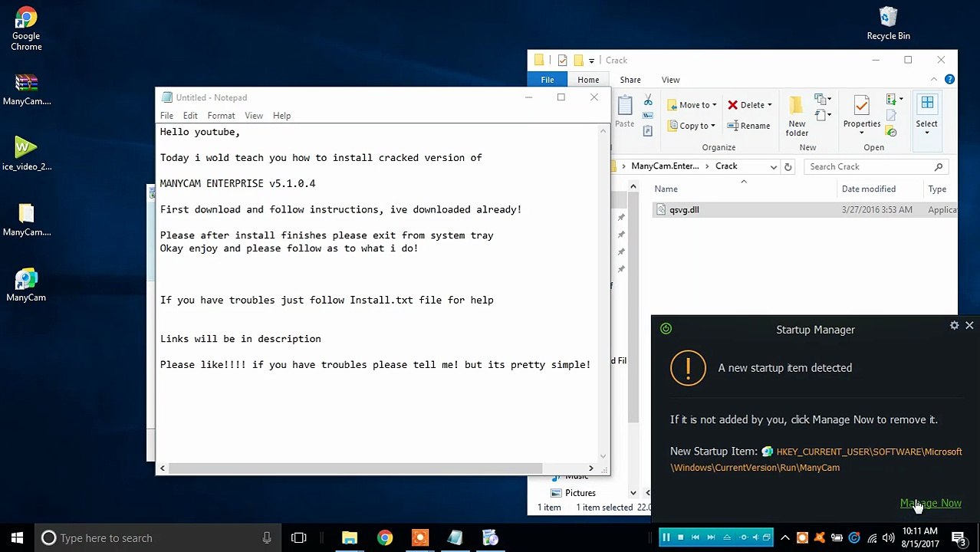The height and width of the screenshot is (552, 980).
Task: Collapse the Explorer ribbon chevron
Action: click(x=933, y=80)
